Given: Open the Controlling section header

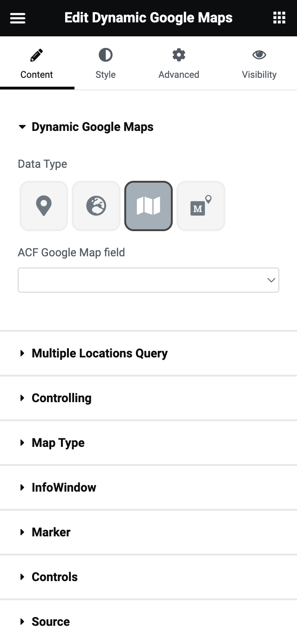Looking at the screenshot, I should [61, 398].
